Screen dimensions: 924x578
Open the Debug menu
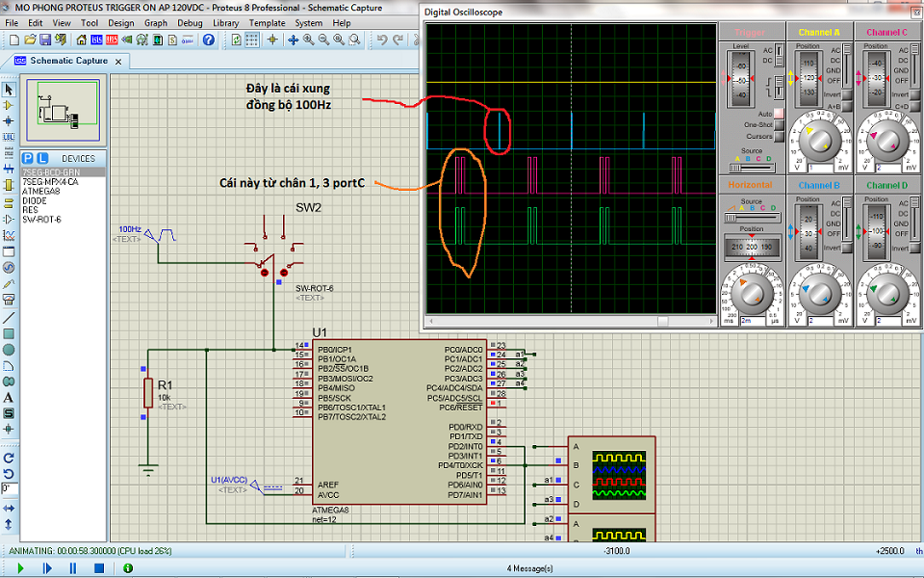190,22
